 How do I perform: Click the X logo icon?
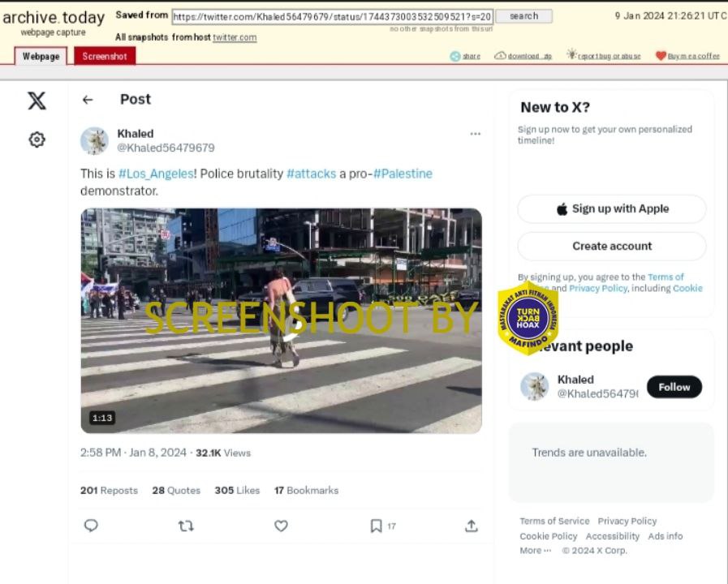[x=37, y=101]
